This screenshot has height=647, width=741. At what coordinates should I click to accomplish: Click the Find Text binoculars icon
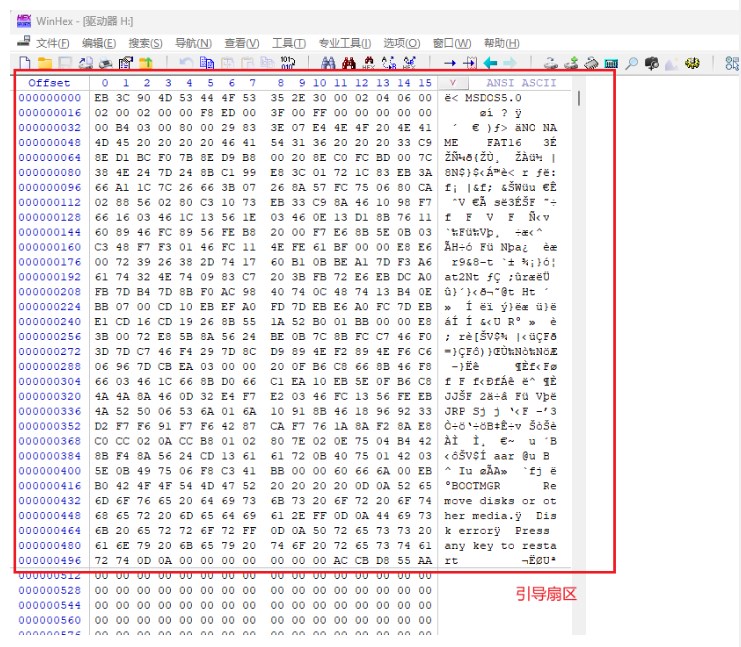[x=327, y=63]
